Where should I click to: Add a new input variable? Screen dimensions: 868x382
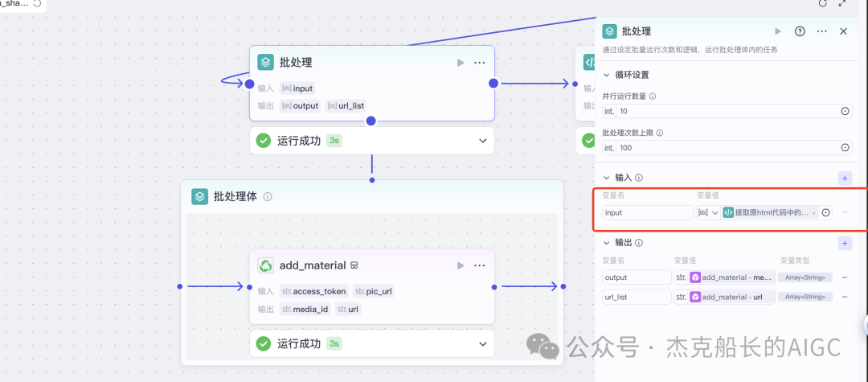(845, 179)
